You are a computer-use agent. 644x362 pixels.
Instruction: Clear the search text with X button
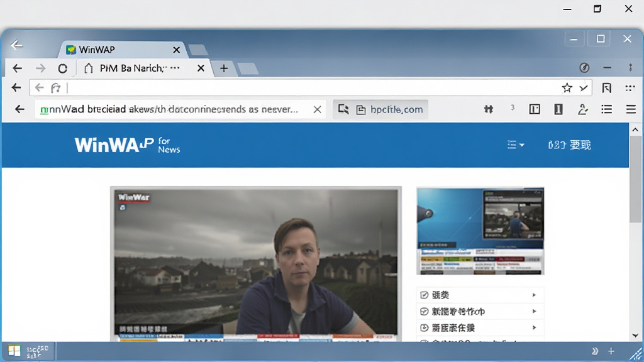pos(317,109)
